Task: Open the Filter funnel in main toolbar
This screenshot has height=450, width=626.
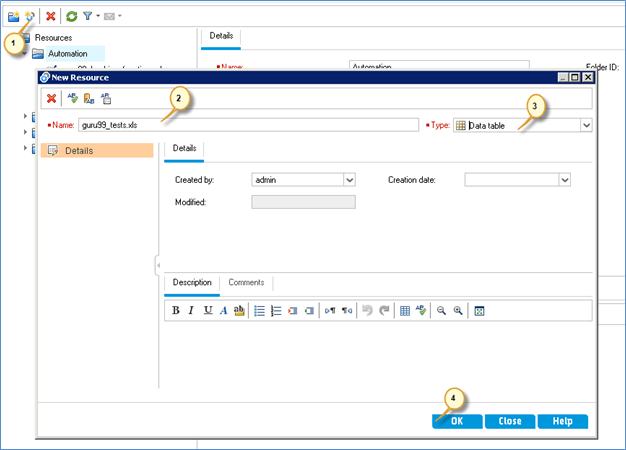Action: (x=88, y=16)
